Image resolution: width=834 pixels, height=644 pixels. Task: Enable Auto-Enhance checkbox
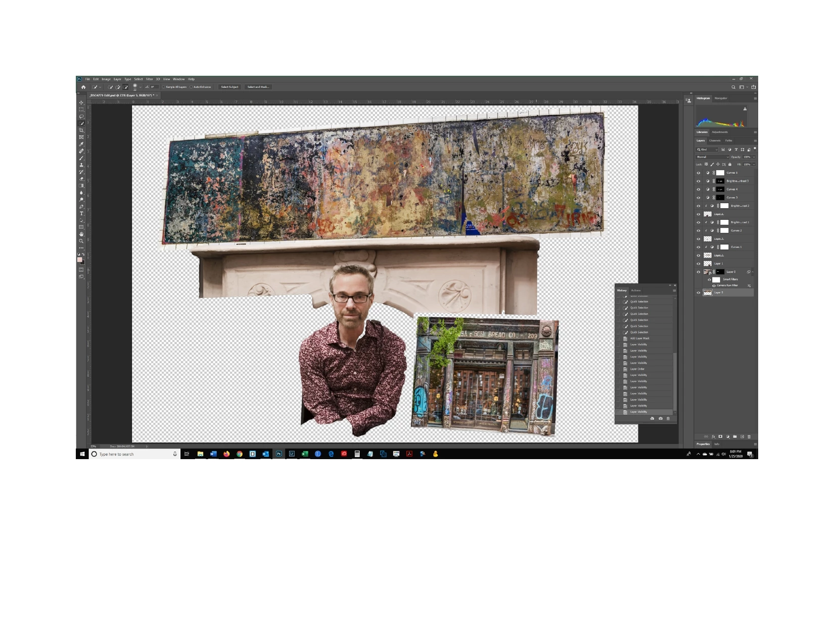191,87
